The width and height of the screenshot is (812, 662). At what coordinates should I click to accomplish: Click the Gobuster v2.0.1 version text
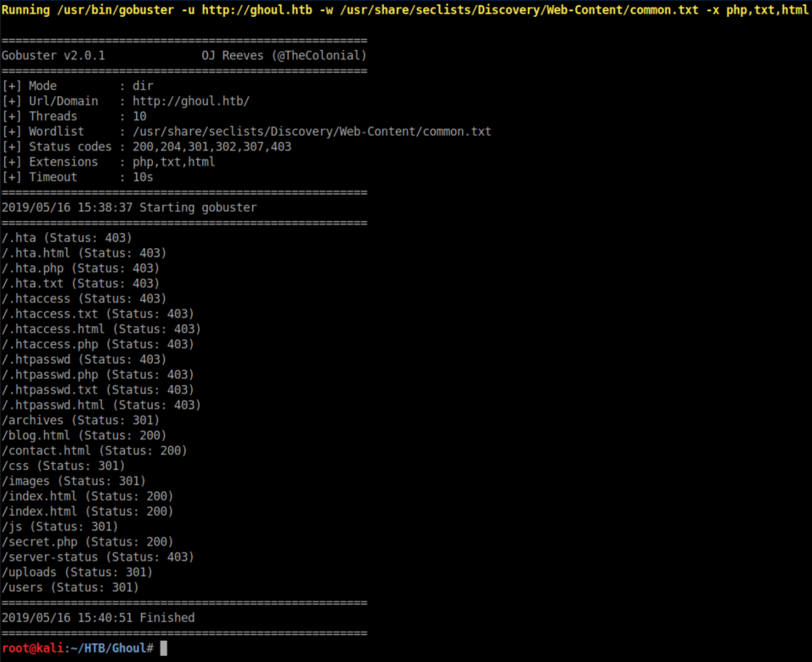click(x=53, y=55)
